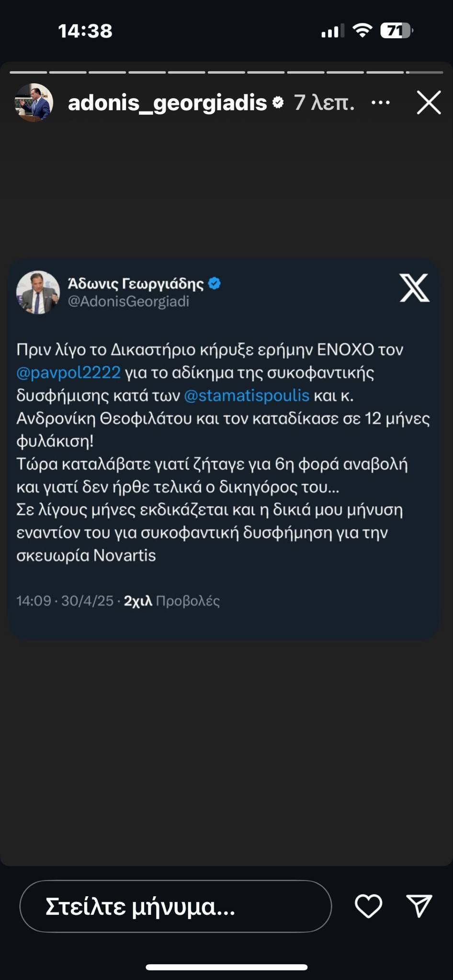Share story via paper plane icon
This screenshot has width=453, height=980.
tap(419, 905)
